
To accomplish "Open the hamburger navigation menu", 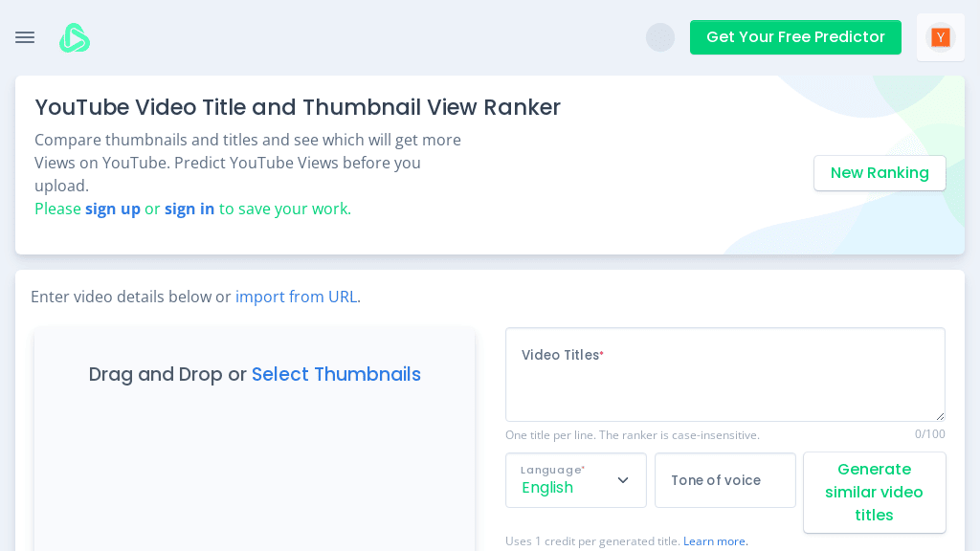I will click(x=24, y=37).
